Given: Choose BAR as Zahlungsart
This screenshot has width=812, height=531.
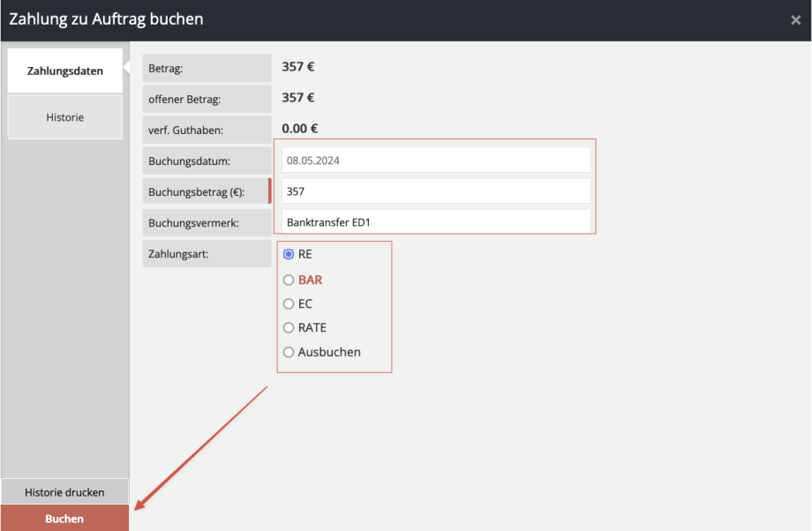Looking at the screenshot, I should pos(289,280).
